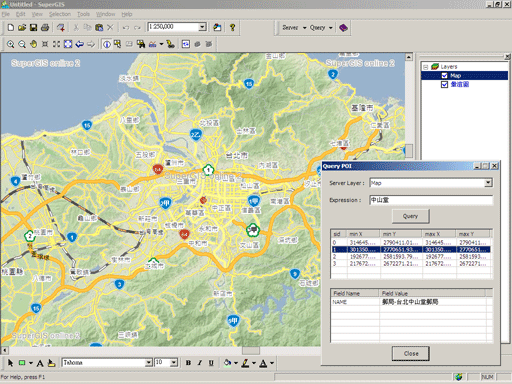Select the Measure tool icon
This screenshot has height=384, width=512.
(x=153, y=44)
